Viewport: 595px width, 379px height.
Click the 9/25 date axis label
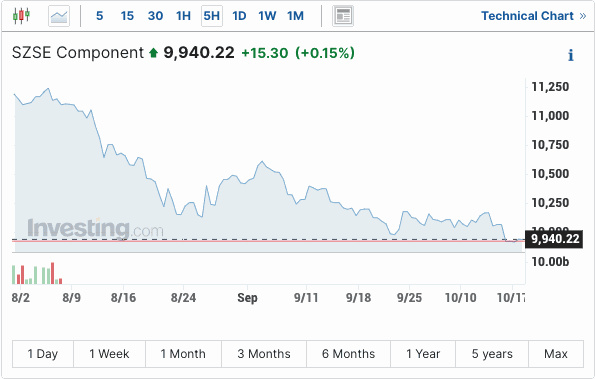pyautogui.click(x=409, y=298)
